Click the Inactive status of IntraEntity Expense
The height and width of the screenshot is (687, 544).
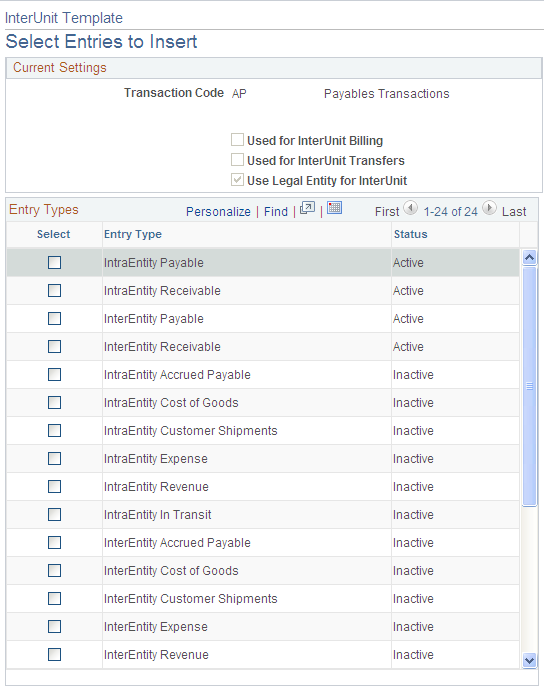[413, 459]
